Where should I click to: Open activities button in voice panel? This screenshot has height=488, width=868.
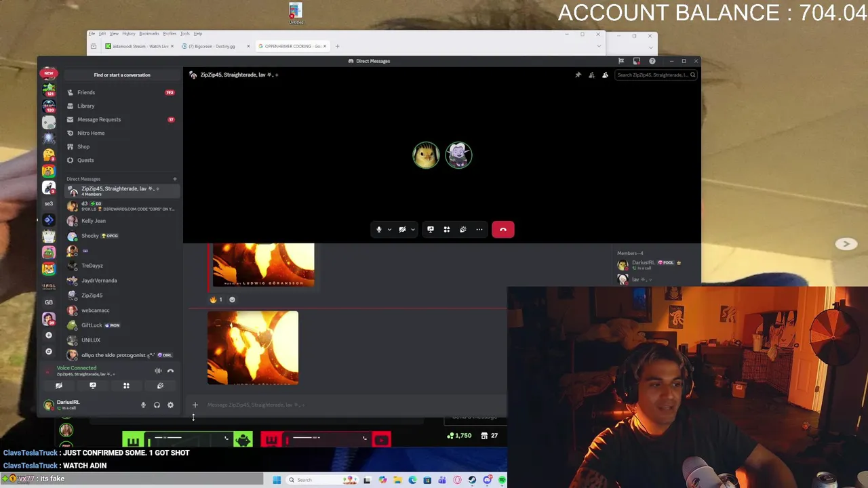(x=126, y=386)
